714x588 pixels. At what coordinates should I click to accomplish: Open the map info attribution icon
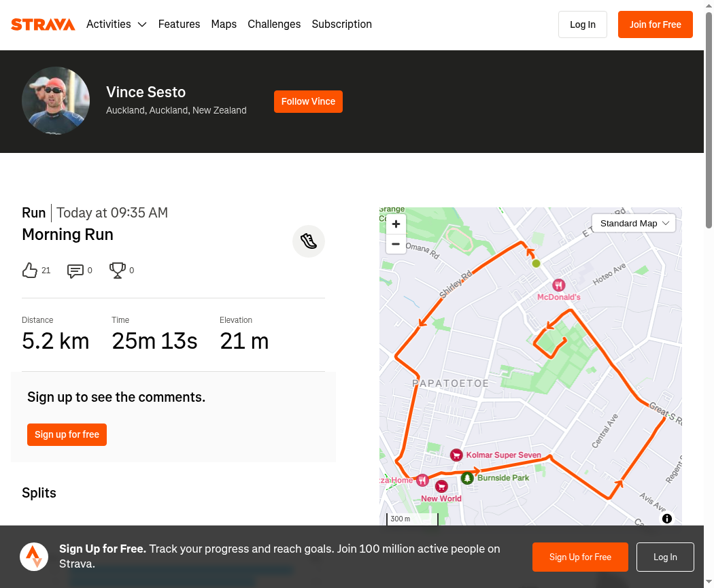point(666,519)
